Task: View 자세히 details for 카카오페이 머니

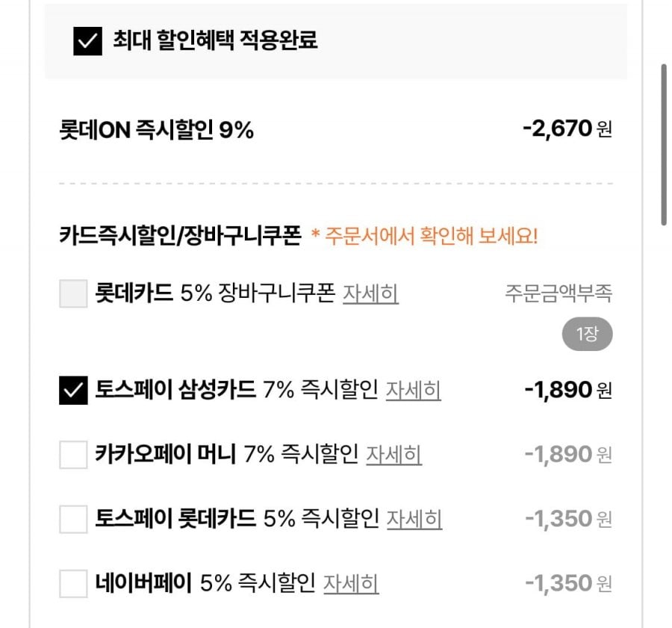Action: 393,454
